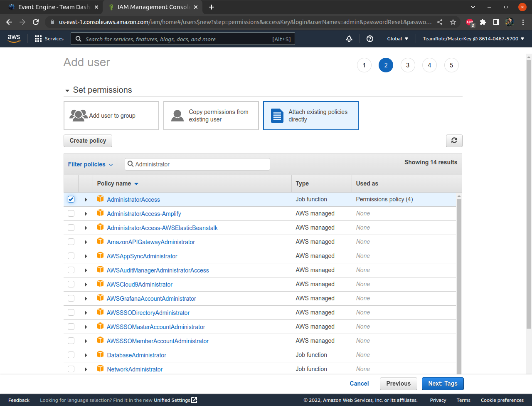
Task: Open the AWSCloud9Administrator policy link
Action: [140, 285]
